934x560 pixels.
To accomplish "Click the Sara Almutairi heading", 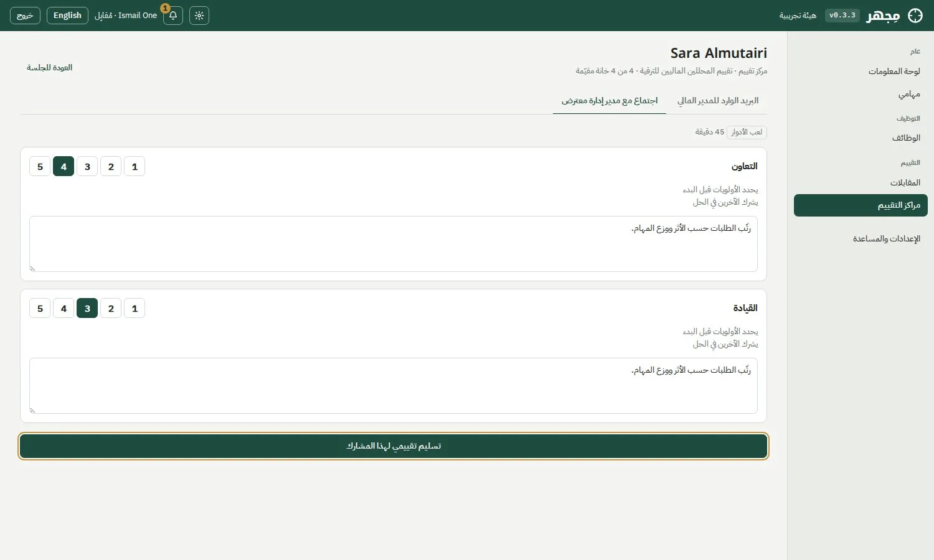I will tap(719, 54).
